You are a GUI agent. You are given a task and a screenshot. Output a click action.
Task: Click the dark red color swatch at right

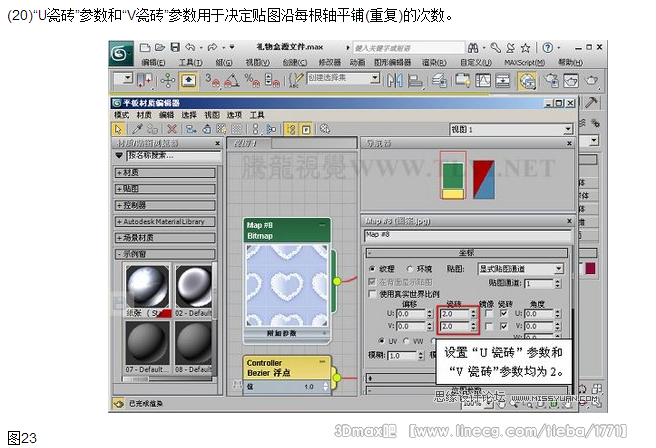(x=590, y=268)
